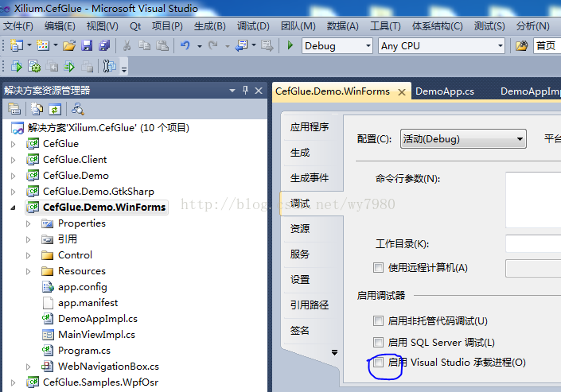Open the 工具(T) menu
The width and height of the screenshot is (561, 392).
385,26
